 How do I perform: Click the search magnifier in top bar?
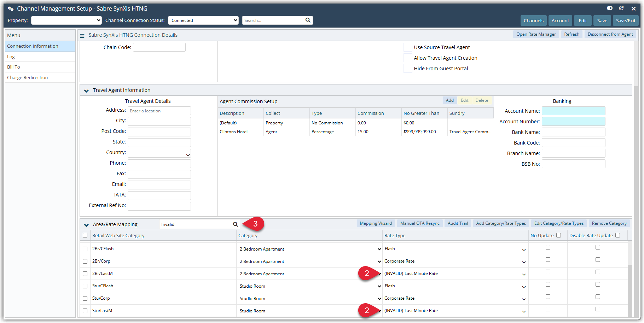click(x=308, y=20)
